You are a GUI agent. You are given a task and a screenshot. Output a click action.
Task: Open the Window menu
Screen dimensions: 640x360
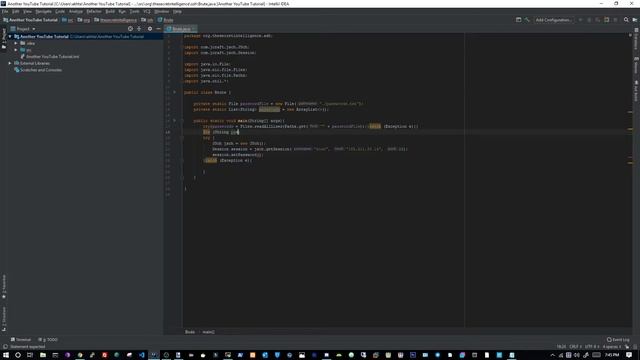point(162,11)
